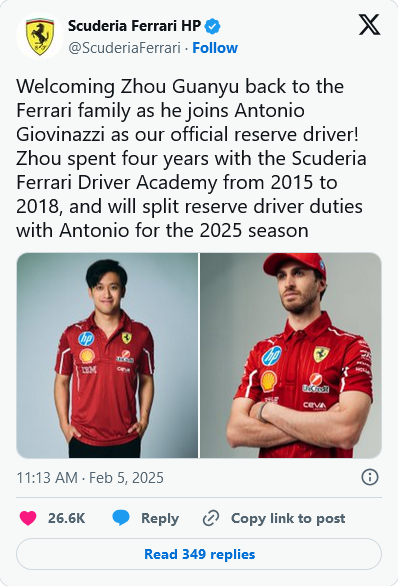
Task: Open the right photo with red cap
Action: click(x=291, y=355)
